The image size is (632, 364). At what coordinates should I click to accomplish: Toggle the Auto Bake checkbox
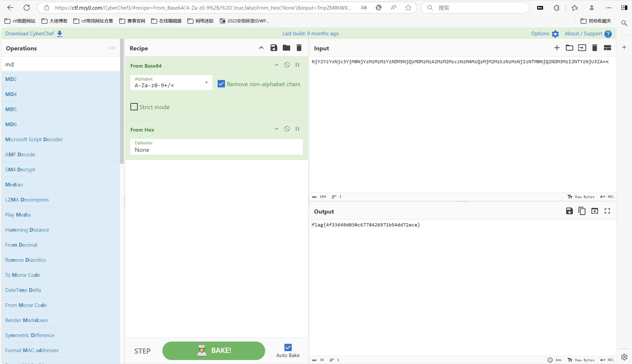point(288,347)
